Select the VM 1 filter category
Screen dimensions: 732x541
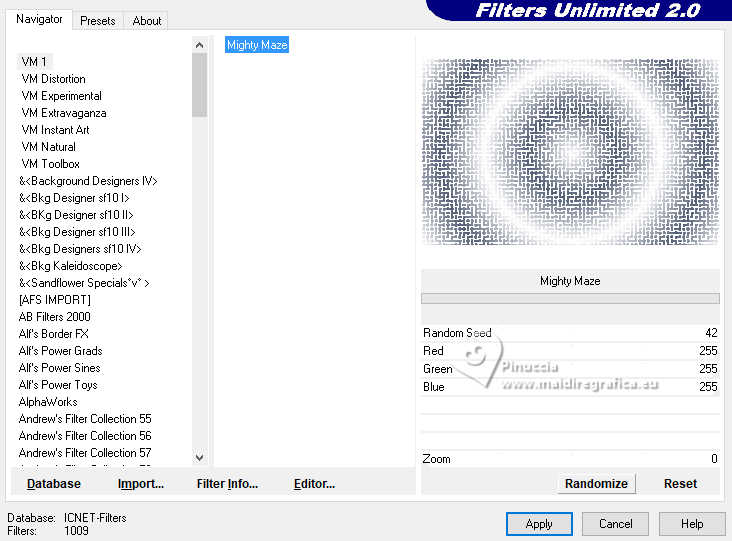coord(34,62)
